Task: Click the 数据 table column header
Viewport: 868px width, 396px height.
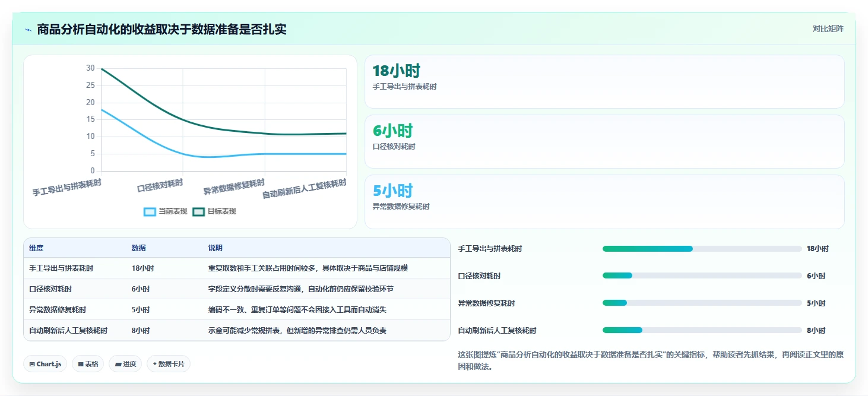Action: tap(138, 248)
